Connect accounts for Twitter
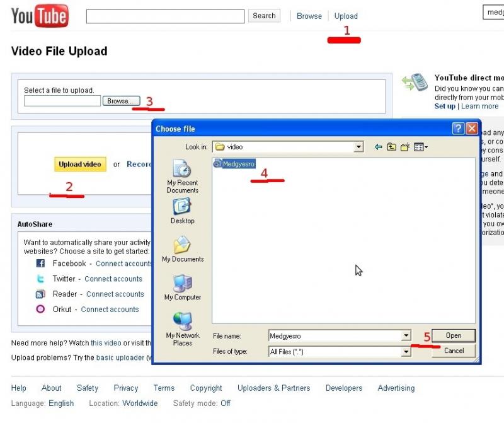The width and height of the screenshot is (504, 423). [113, 279]
